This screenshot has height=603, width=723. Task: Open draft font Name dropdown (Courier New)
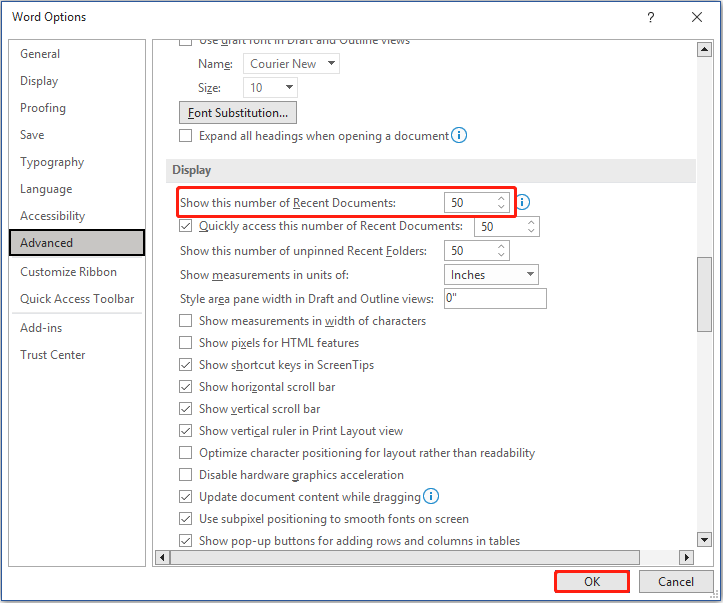(x=291, y=64)
